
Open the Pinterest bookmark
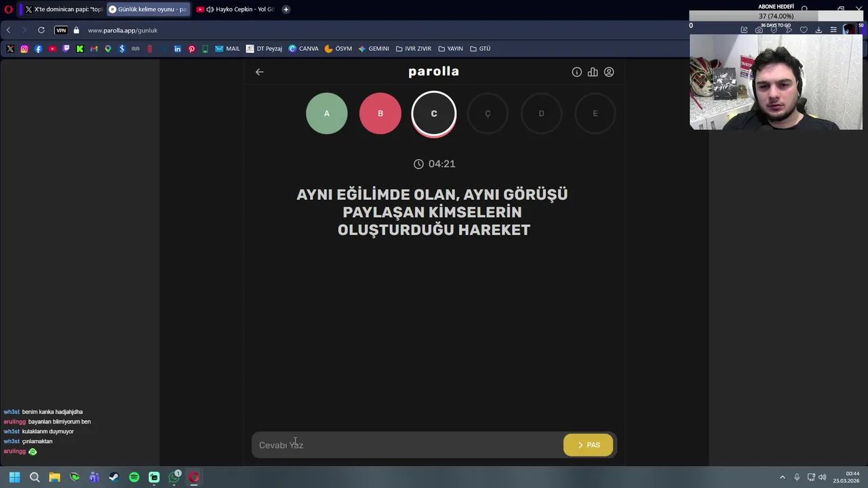(x=192, y=49)
